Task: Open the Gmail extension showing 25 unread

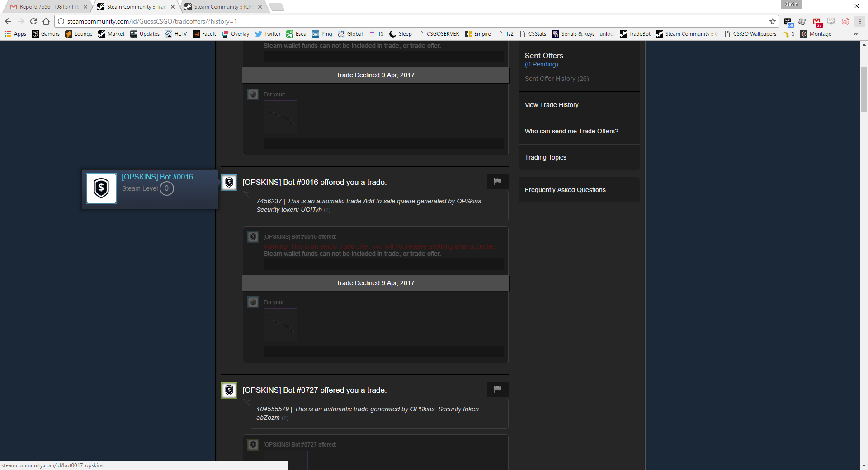Action: pyautogui.click(x=817, y=22)
